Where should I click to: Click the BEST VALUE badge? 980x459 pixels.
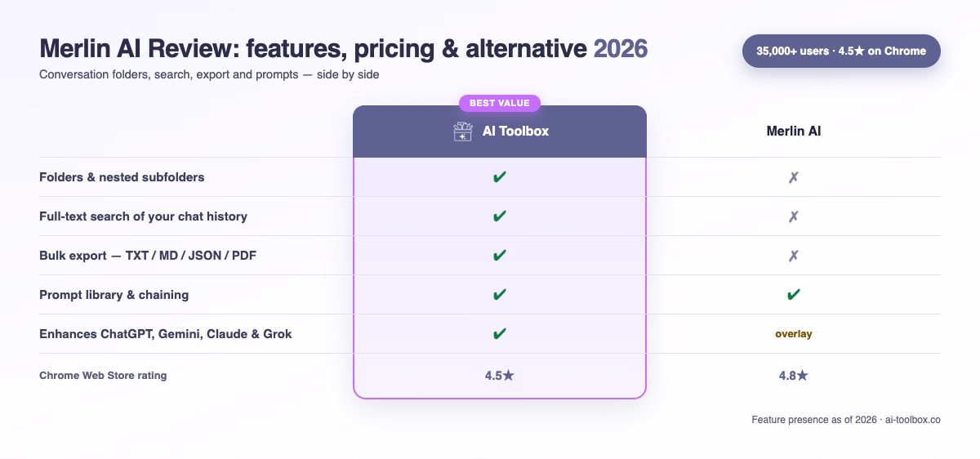coord(500,103)
